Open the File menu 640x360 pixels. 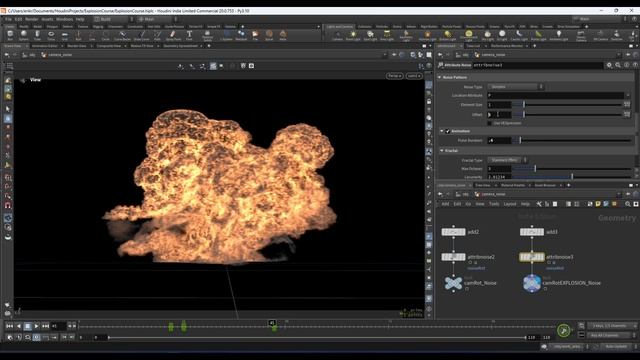(8, 19)
